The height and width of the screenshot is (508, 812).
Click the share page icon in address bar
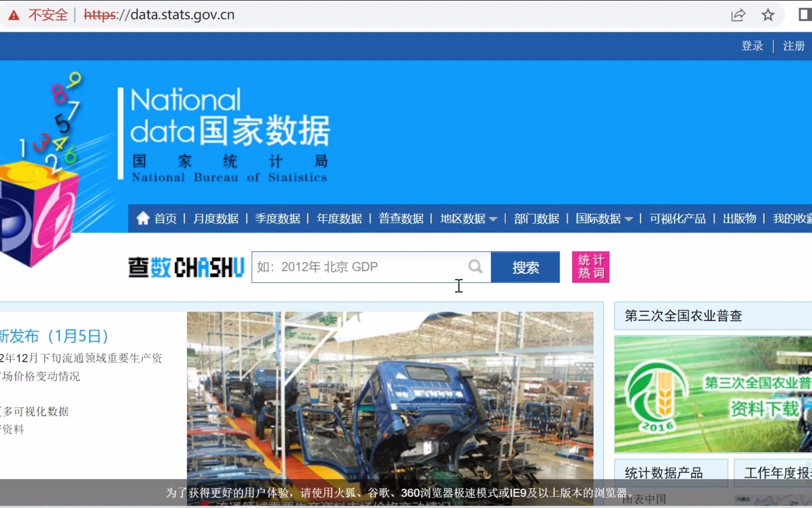click(738, 15)
